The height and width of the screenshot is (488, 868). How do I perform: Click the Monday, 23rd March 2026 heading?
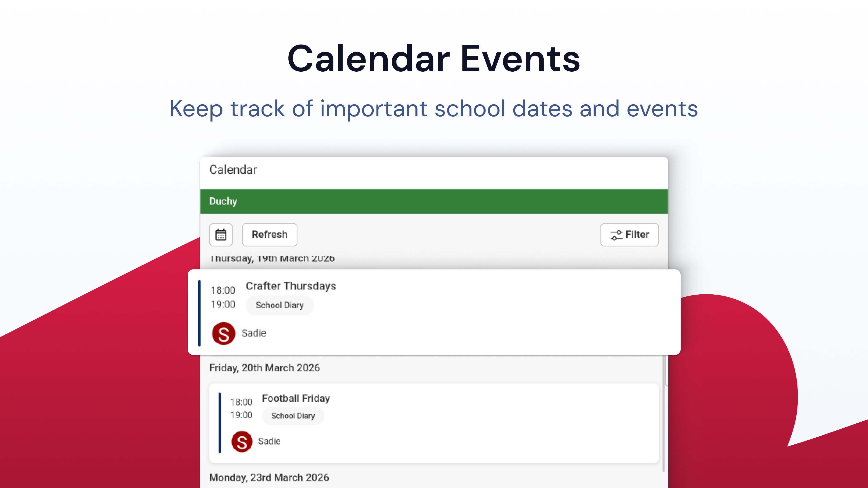click(269, 478)
